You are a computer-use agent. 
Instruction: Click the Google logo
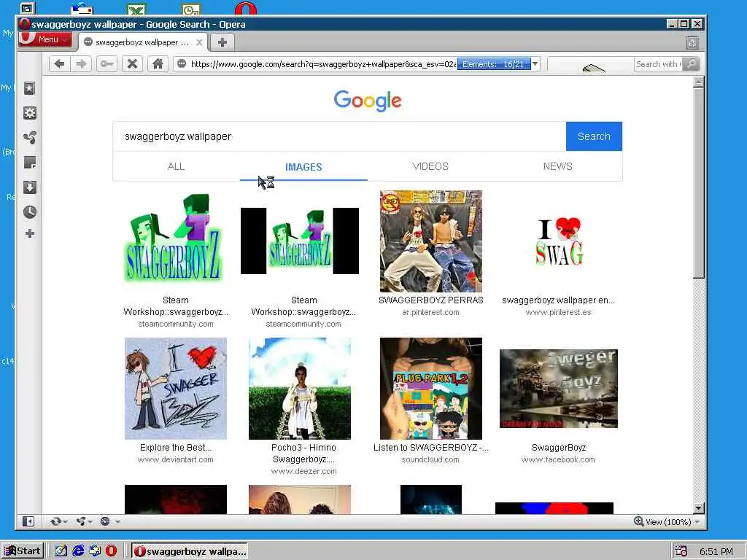(368, 101)
